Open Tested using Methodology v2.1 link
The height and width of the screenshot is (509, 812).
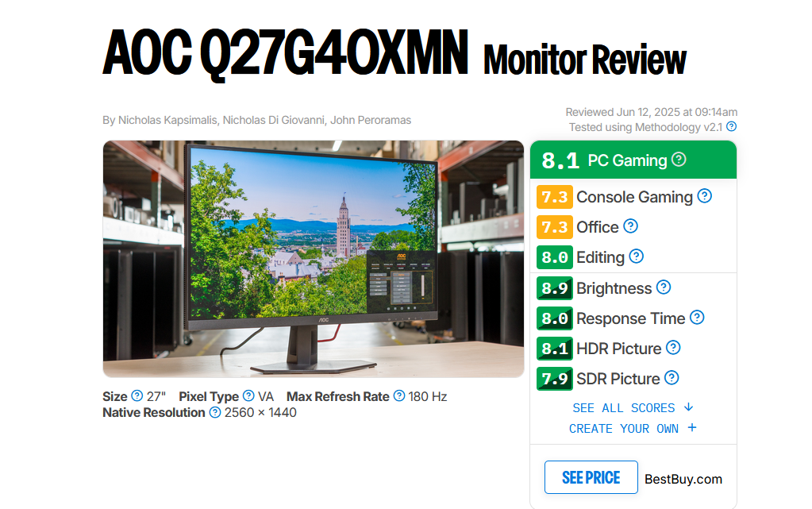click(x=645, y=127)
